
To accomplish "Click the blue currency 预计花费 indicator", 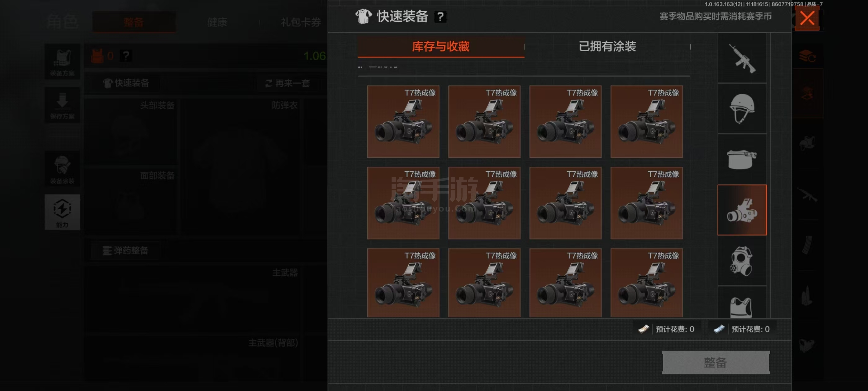I will pyautogui.click(x=742, y=329).
